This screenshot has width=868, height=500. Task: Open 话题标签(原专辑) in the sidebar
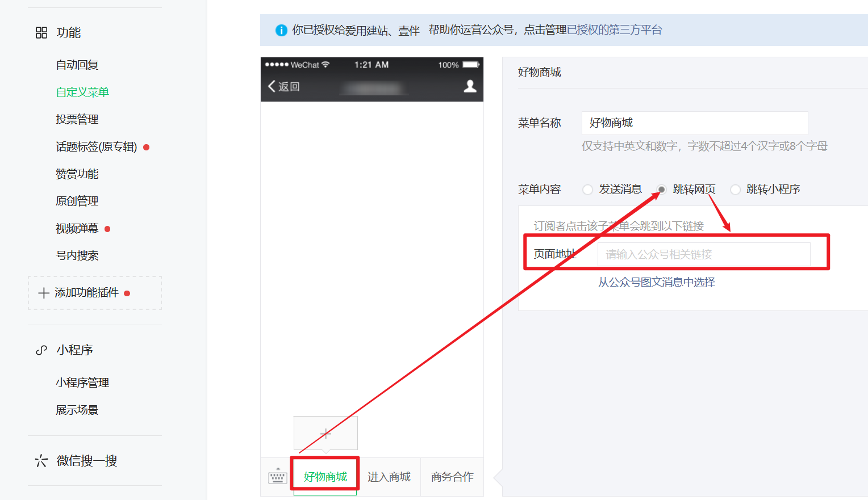(97, 147)
